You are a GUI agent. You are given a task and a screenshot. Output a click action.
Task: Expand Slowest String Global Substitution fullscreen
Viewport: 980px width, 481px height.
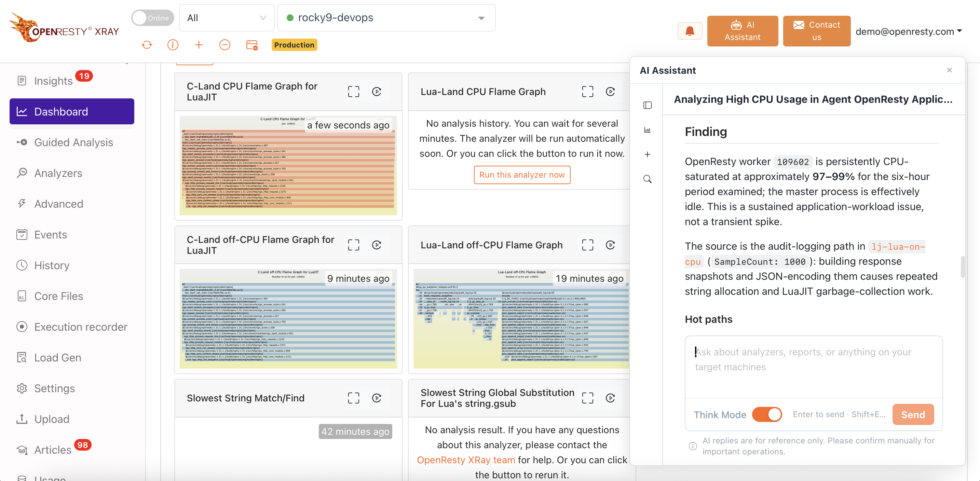pyautogui.click(x=587, y=398)
